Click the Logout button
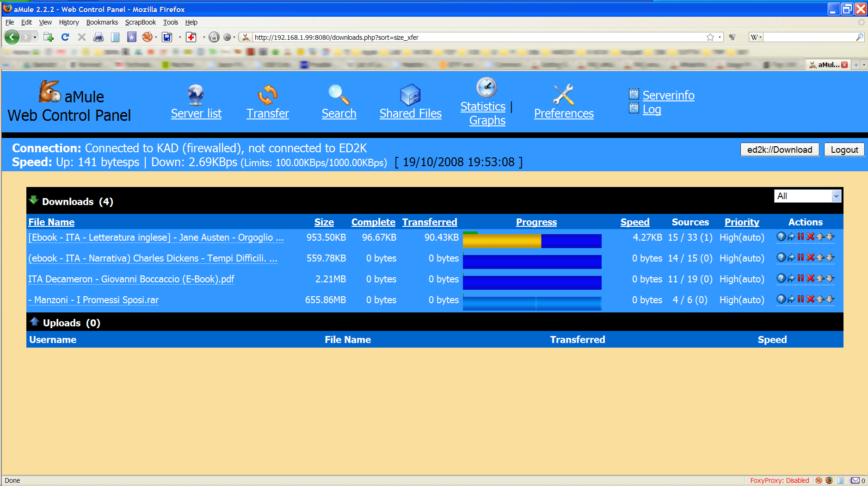Screen dimensions: 868x486 click(844, 150)
